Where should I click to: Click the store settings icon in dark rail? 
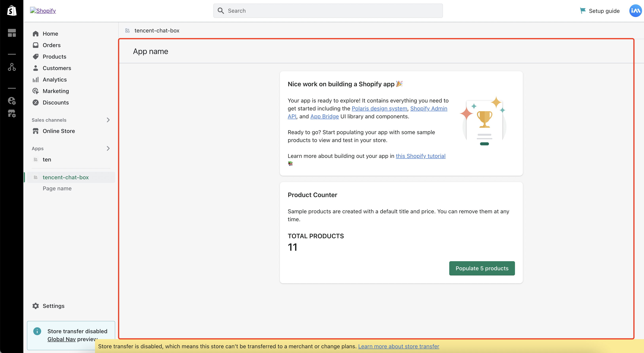point(12,114)
